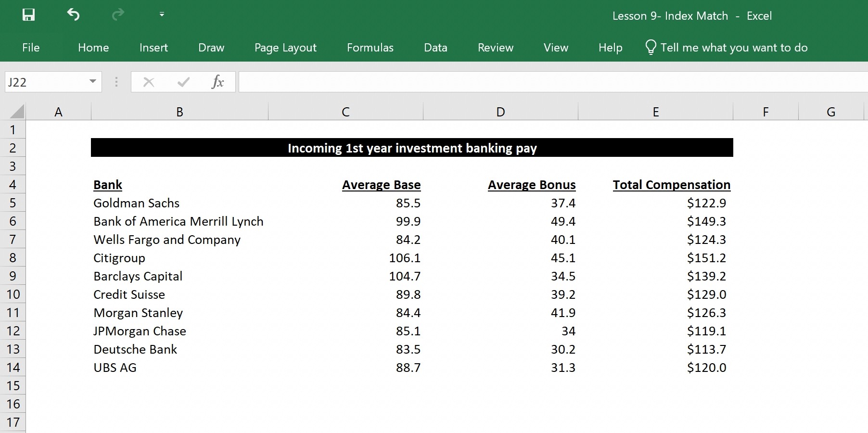868x433 pixels.
Task: Select the 'JPMorgan Chase' cell
Action: tap(179, 331)
